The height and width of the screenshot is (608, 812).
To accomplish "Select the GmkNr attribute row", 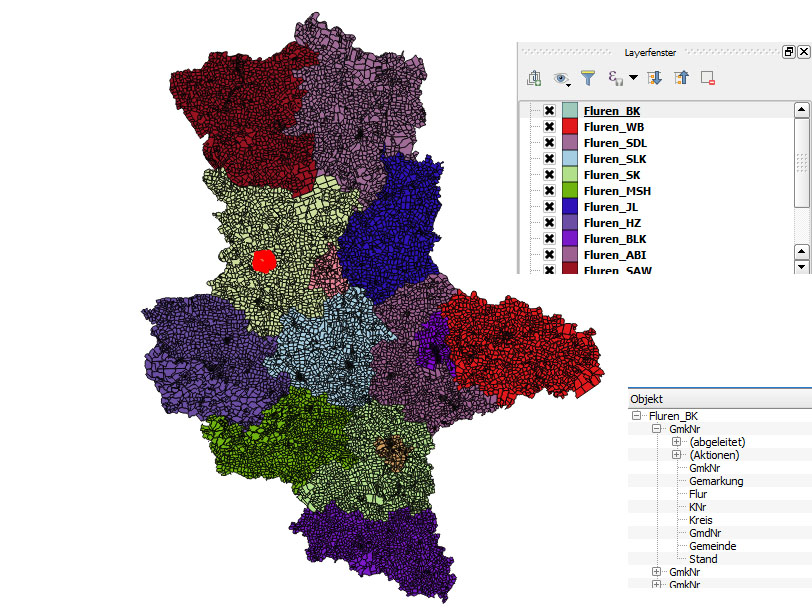I will tap(704, 468).
